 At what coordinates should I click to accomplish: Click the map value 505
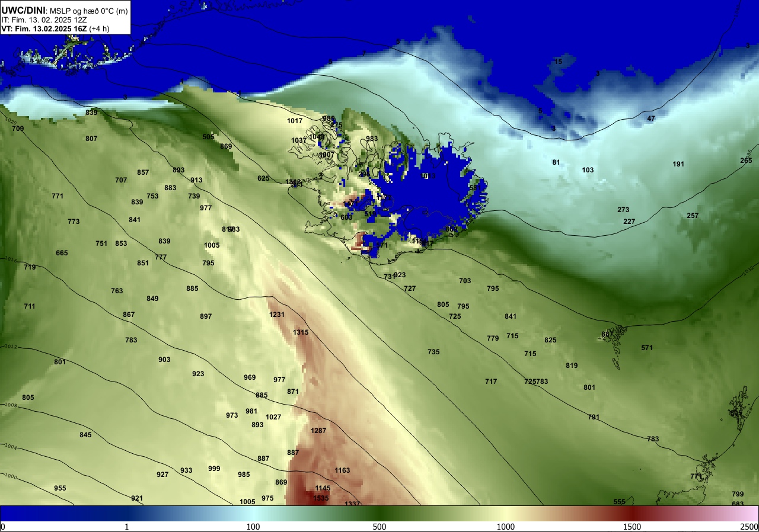pos(208,137)
